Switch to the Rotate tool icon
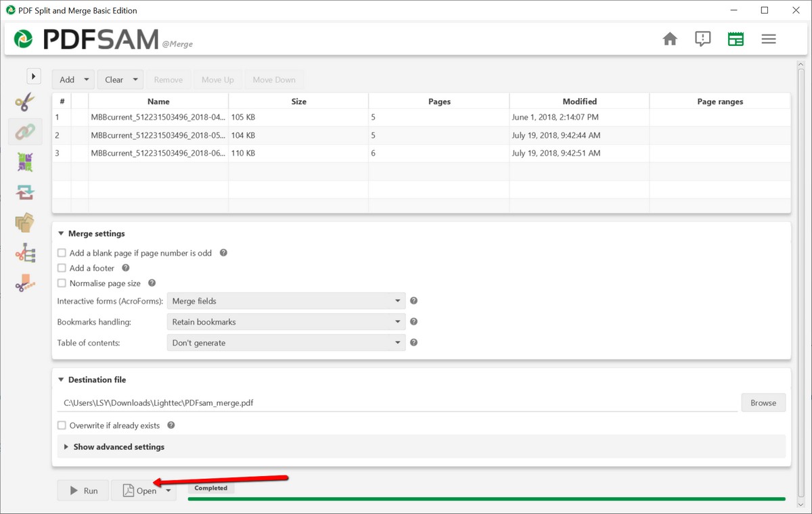The height and width of the screenshot is (514, 812). click(x=25, y=193)
